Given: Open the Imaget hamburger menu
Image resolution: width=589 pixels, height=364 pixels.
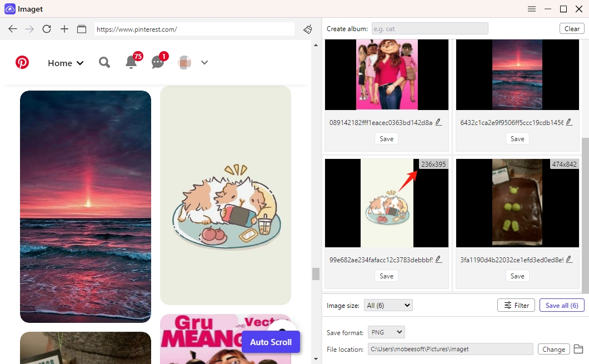Looking at the screenshot, I should [x=532, y=9].
